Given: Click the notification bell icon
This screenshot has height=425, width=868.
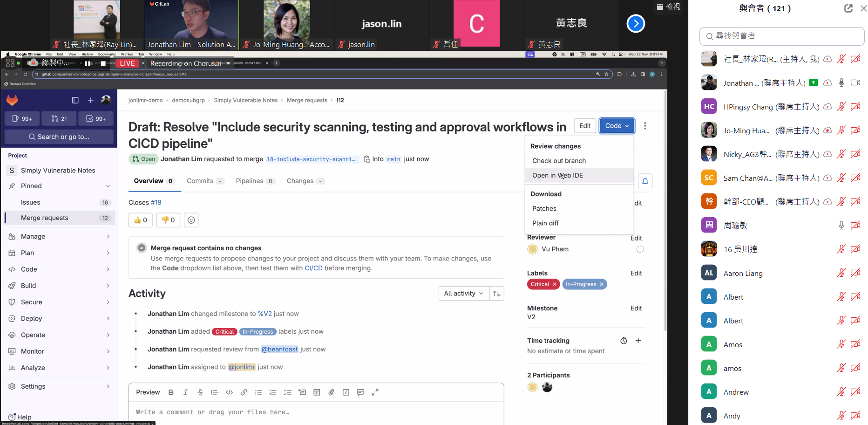Looking at the screenshot, I should click(x=645, y=181).
